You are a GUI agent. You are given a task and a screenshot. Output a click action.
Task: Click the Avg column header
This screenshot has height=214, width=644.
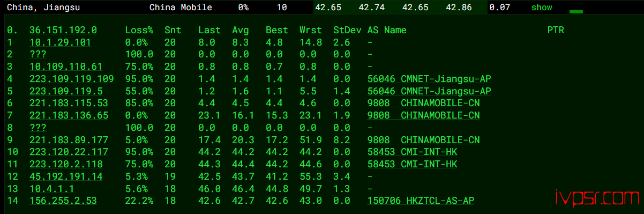(x=241, y=30)
